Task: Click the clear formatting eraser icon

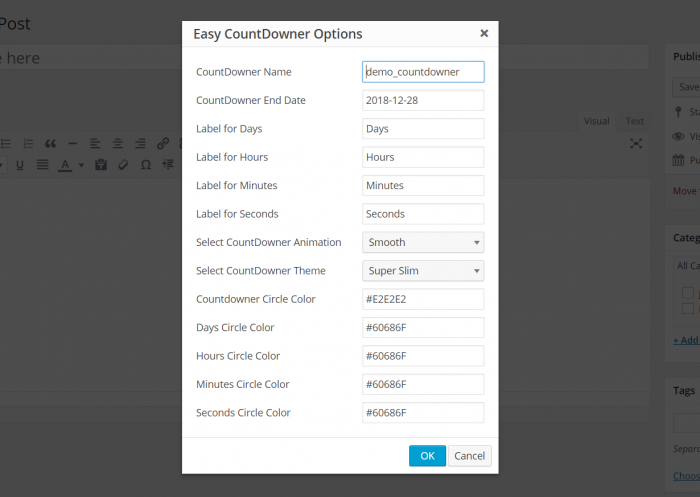Action: (123, 165)
